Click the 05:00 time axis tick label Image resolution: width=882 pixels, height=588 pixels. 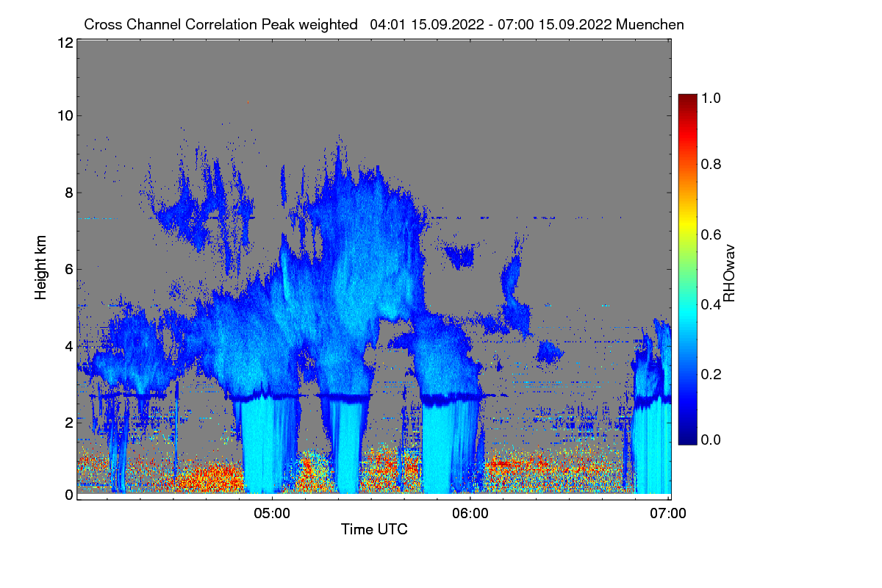[272, 514]
